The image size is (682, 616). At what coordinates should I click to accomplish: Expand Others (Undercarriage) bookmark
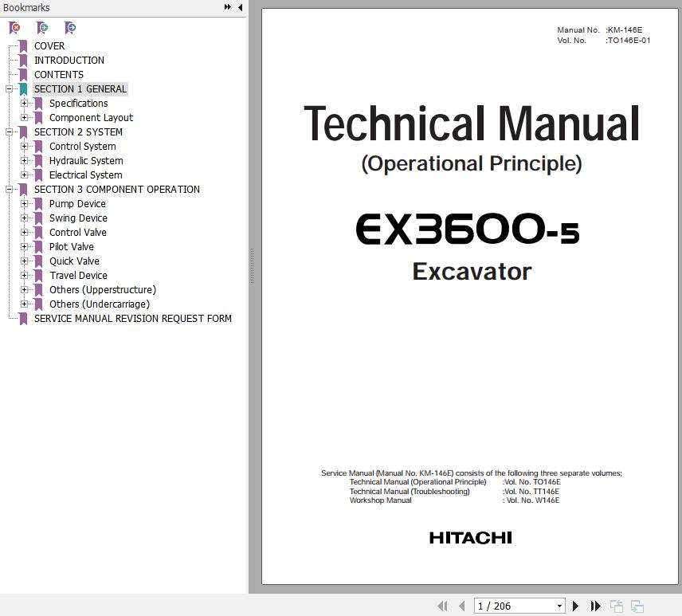click(x=25, y=304)
